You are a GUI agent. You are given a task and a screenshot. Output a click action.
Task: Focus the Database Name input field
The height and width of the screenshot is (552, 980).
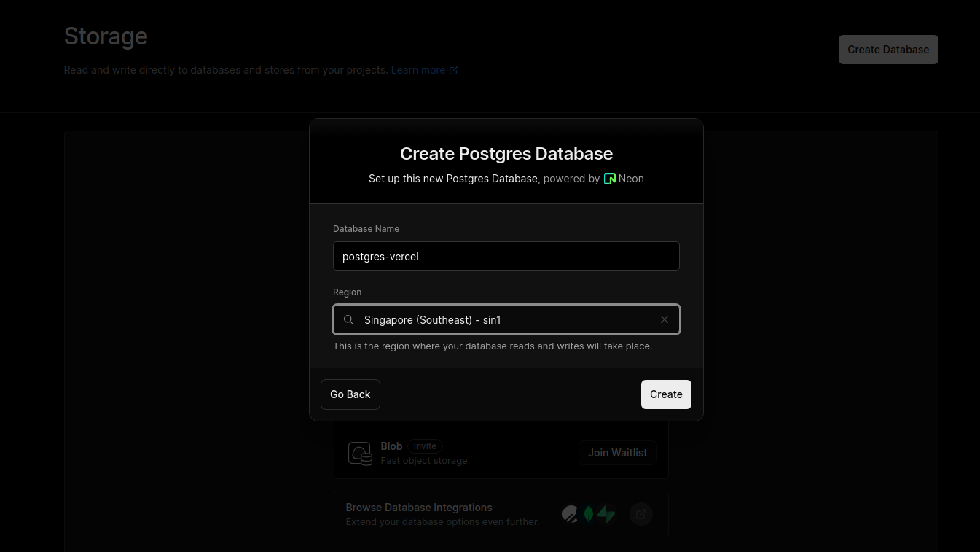(506, 256)
